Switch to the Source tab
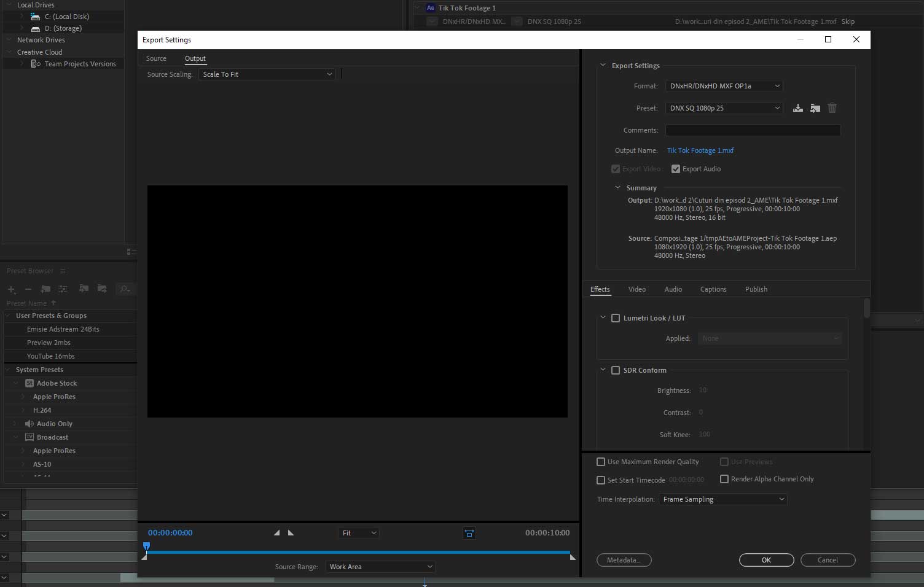Viewport: 924px width, 587px height. click(156, 58)
